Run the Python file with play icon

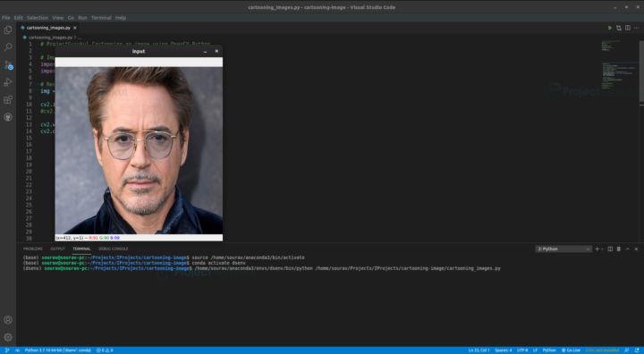click(x=609, y=28)
